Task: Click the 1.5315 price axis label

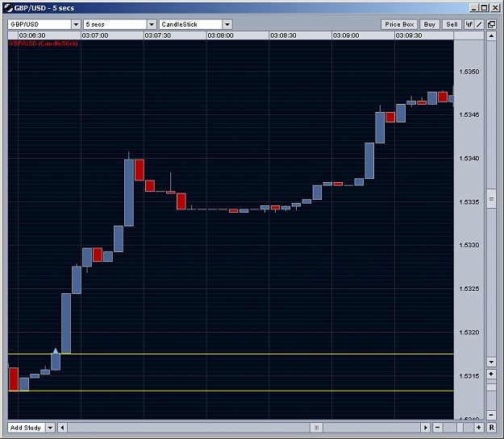Action: 469,375
